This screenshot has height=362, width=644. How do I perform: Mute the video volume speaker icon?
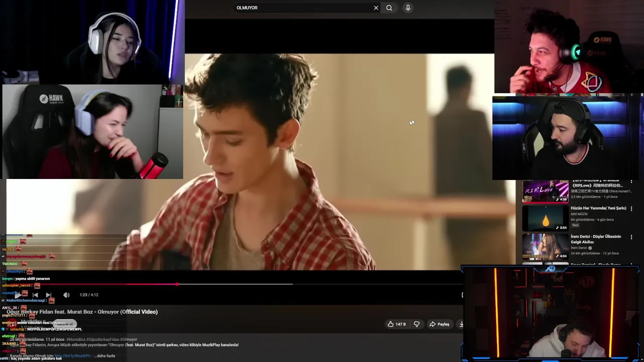[x=66, y=295]
